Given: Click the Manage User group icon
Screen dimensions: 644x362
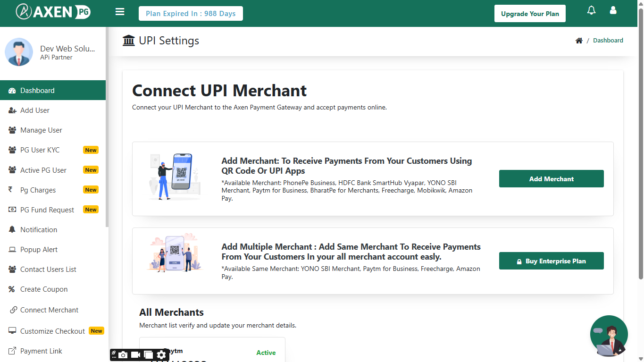Looking at the screenshot, I should (12, 130).
